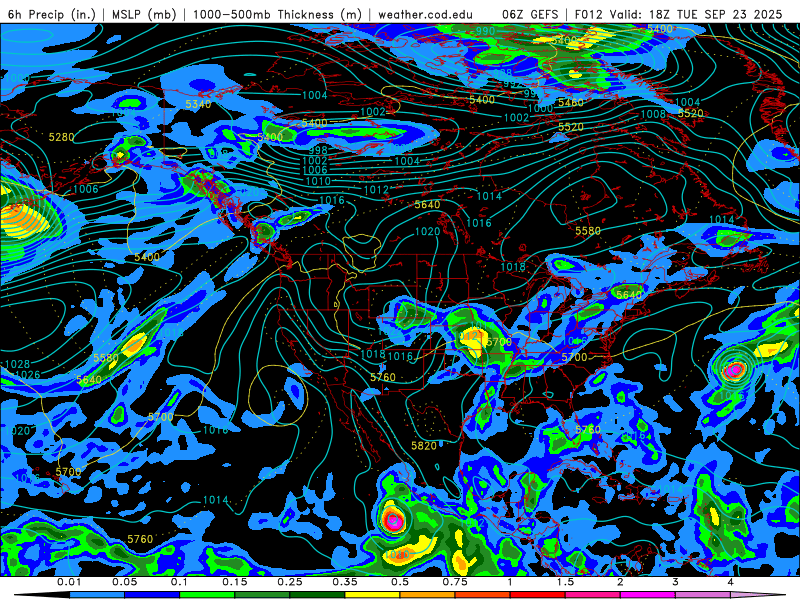800x600 pixels.
Task: Click the magenta tropical cyclone core off Mexico
Action: tap(393, 520)
